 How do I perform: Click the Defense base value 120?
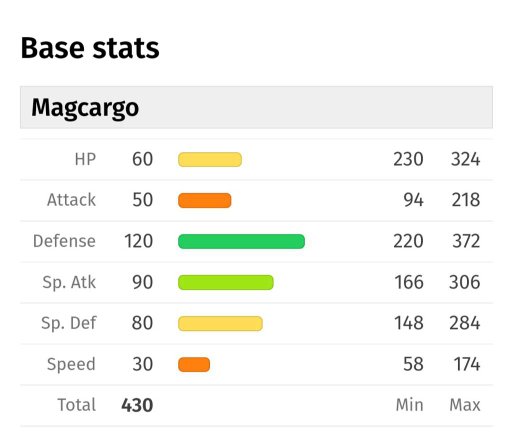pyautogui.click(x=139, y=241)
